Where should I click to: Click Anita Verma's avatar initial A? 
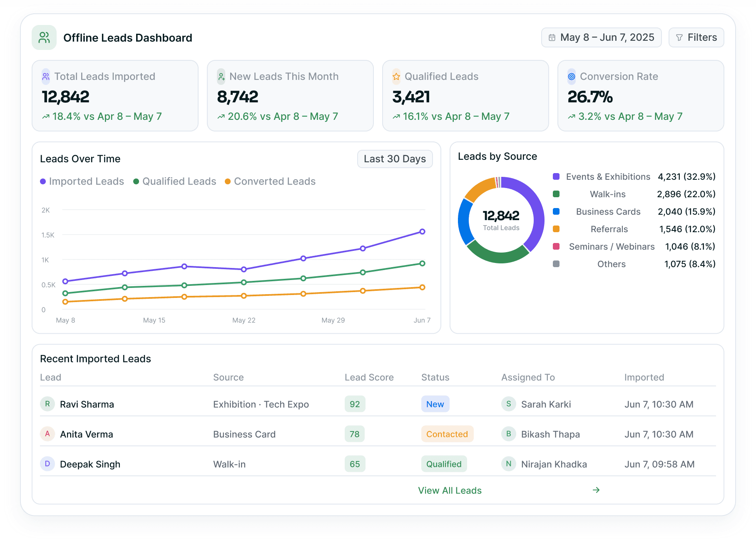tap(47, 434)
